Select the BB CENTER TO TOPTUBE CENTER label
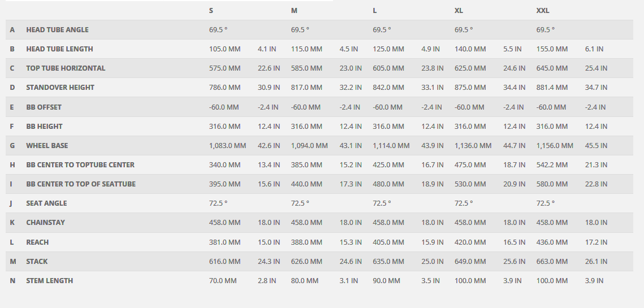This screenshot has width=644, height=308. [x=80, y=165]
